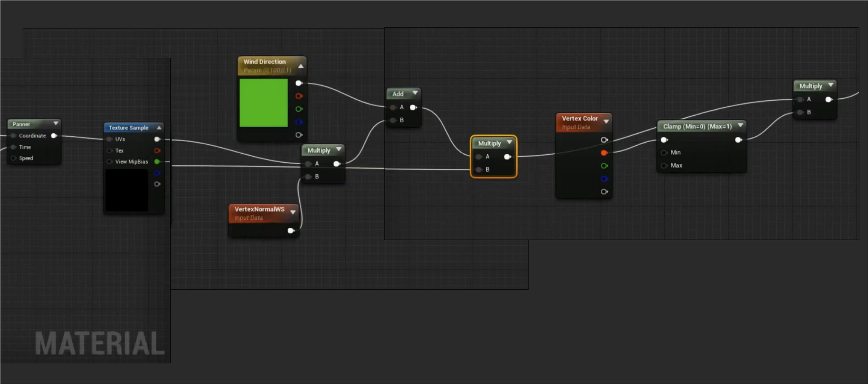This screenshot has width=868, height=384.
Task: Click Texture Sample red output pin
Action: (x=157, y=151)
